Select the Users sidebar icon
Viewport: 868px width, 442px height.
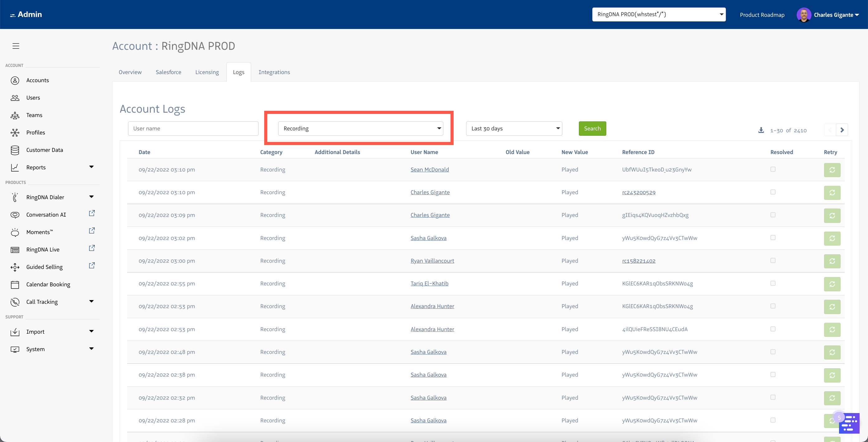(15, 98)
